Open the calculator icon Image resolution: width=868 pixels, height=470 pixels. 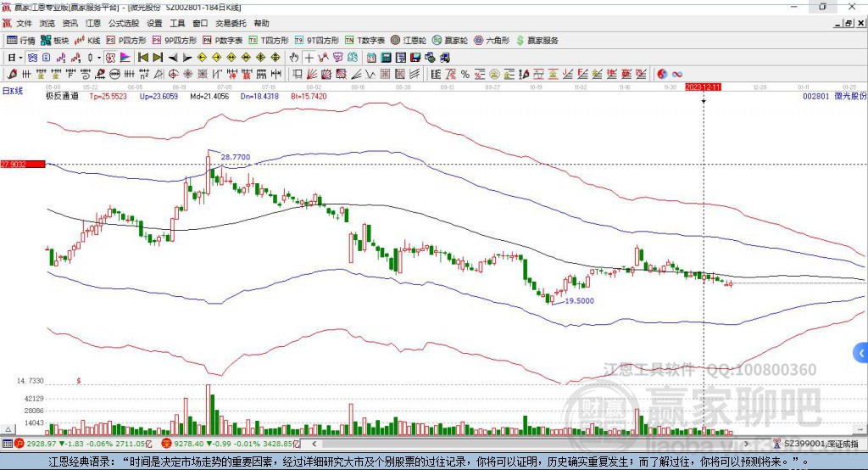coord(386,58)
